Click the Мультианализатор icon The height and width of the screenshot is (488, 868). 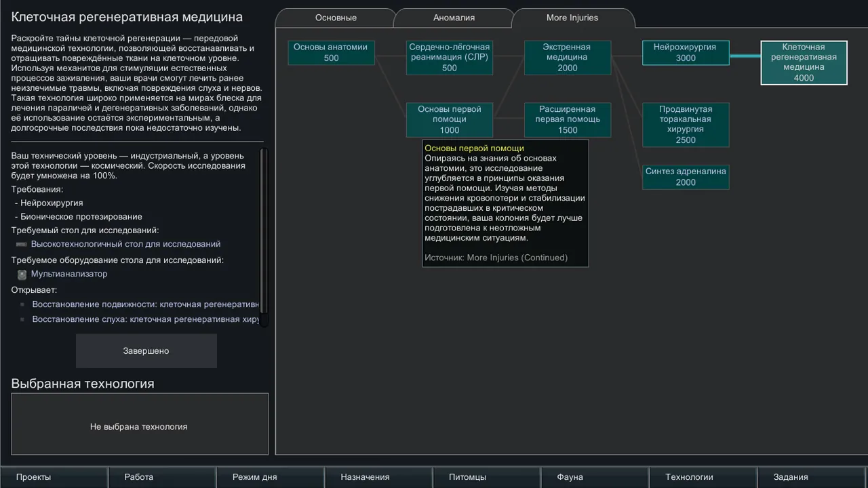pyautogui.click(x=22, y=274)
